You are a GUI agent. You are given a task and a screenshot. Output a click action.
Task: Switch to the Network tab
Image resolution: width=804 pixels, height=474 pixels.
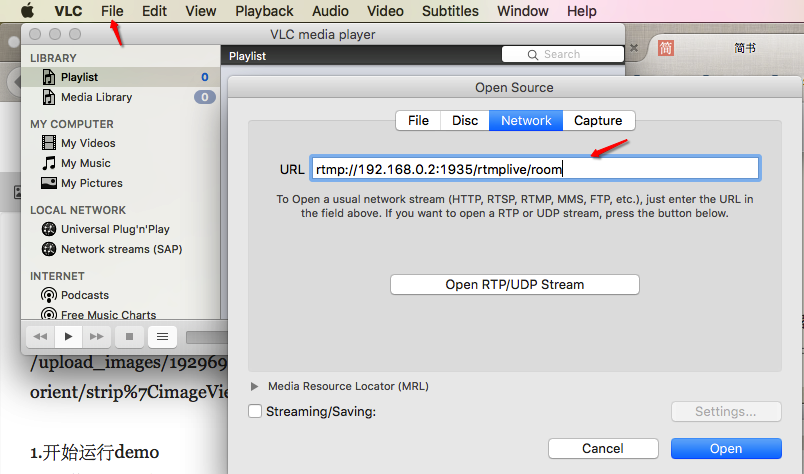[526, 121]
